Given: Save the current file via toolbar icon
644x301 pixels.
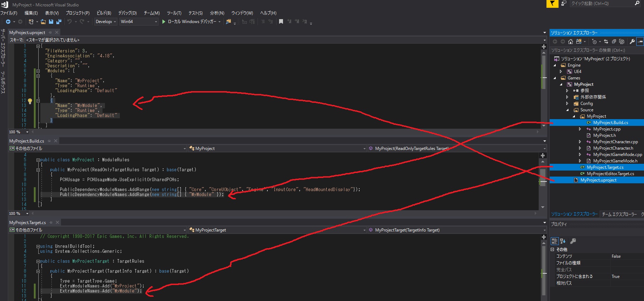Looking at the screenshot, I should [51, 22].
